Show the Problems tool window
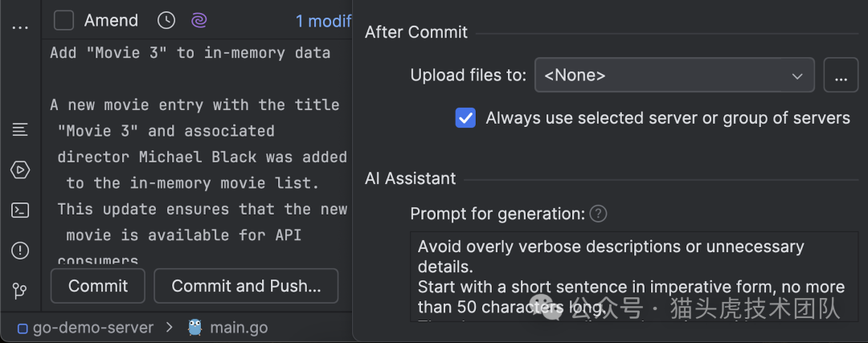Screen dimensions: 868x343 (20, 251)
